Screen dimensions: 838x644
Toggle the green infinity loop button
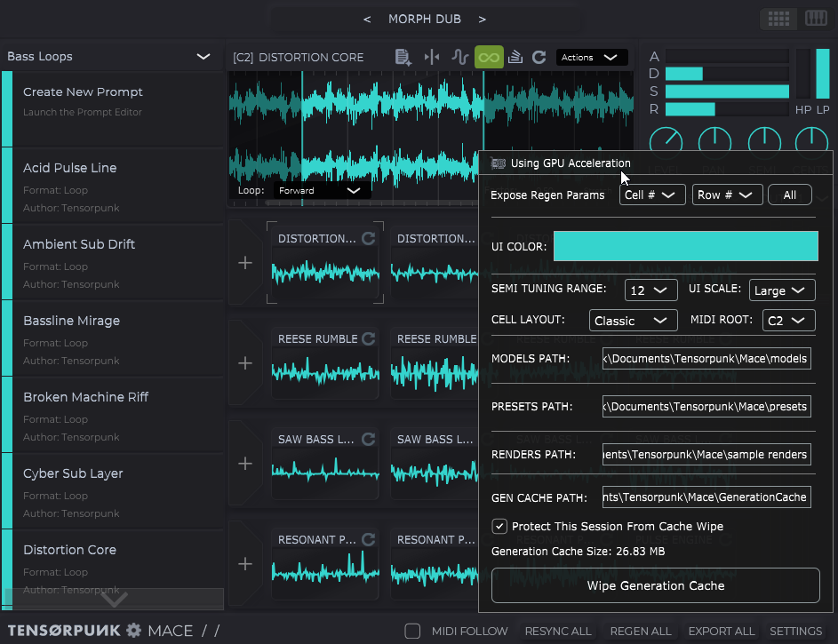click(x=489, y=57)
